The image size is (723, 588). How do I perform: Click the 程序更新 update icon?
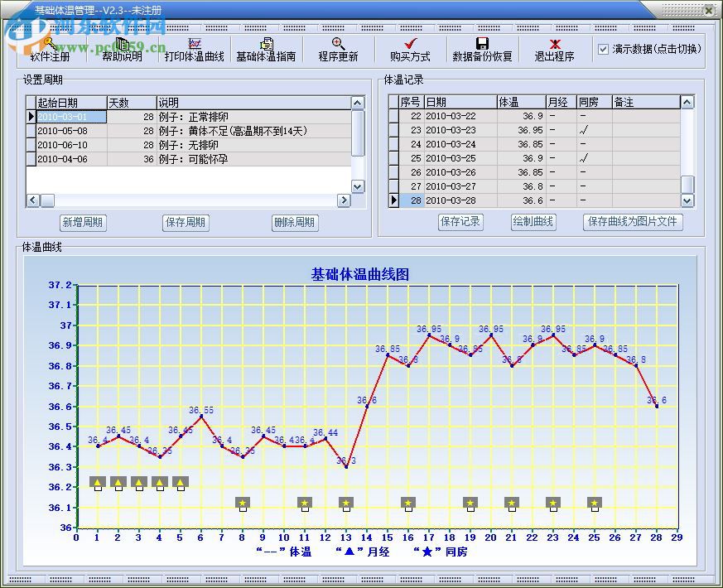[x=337, y=50]
